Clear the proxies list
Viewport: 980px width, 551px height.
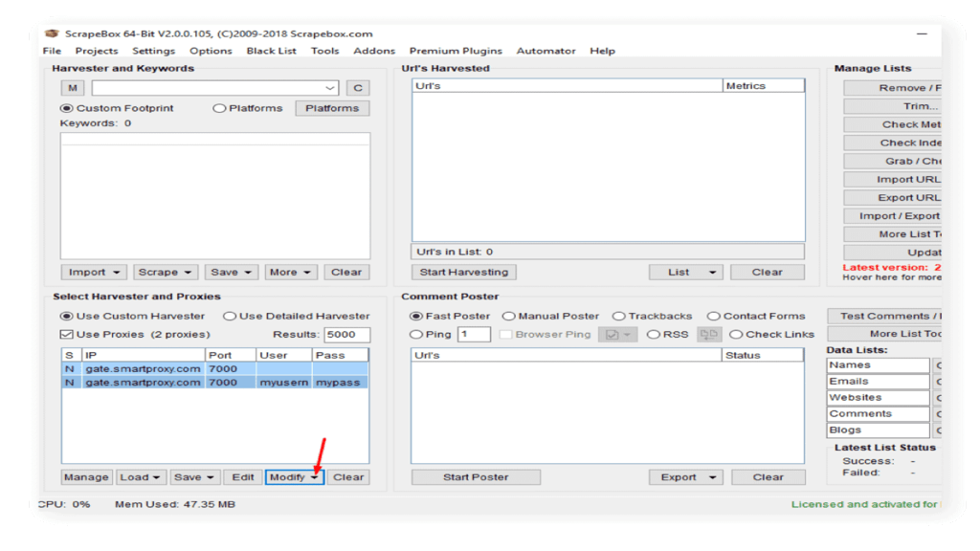[348, 477]
